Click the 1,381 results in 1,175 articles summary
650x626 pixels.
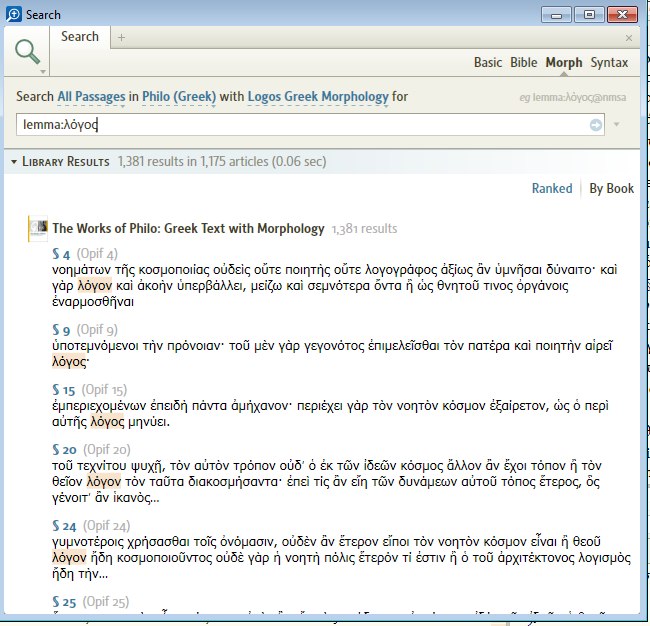222,161
